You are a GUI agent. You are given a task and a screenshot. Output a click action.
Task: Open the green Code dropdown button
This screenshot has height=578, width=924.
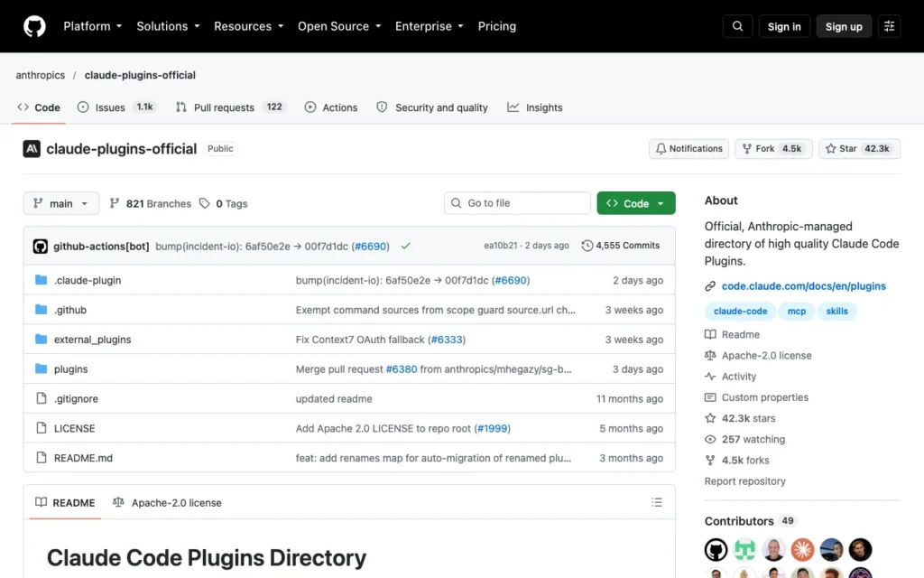pyautogui.click(x=636, y=203)
